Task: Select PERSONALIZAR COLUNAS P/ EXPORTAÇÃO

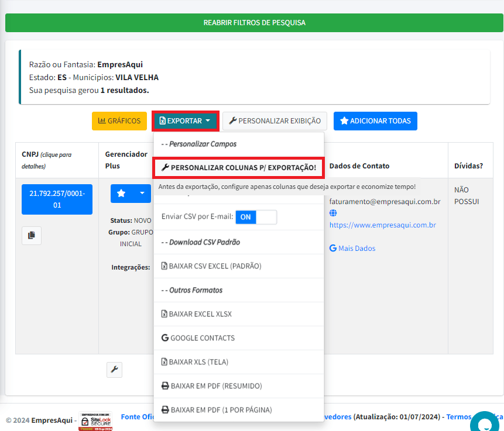Action: pos(239,168)
